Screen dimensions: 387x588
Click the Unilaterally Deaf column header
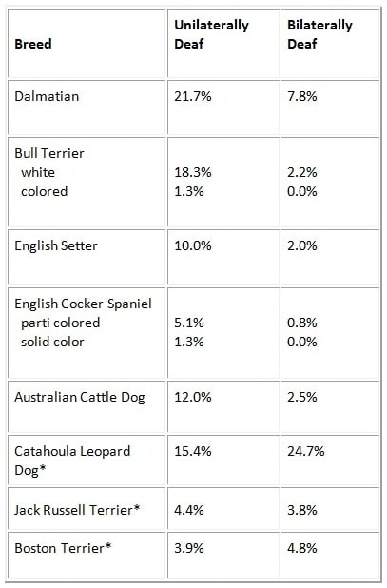tap(211, 34)
